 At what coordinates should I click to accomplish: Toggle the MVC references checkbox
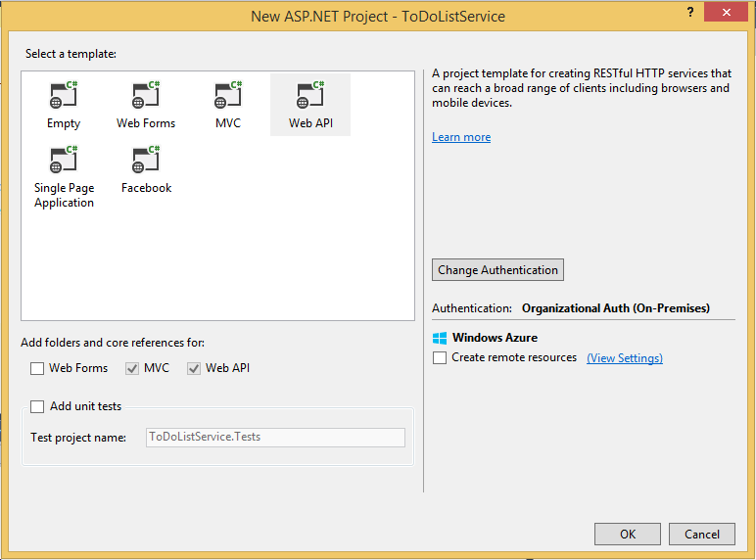point(132,369)
